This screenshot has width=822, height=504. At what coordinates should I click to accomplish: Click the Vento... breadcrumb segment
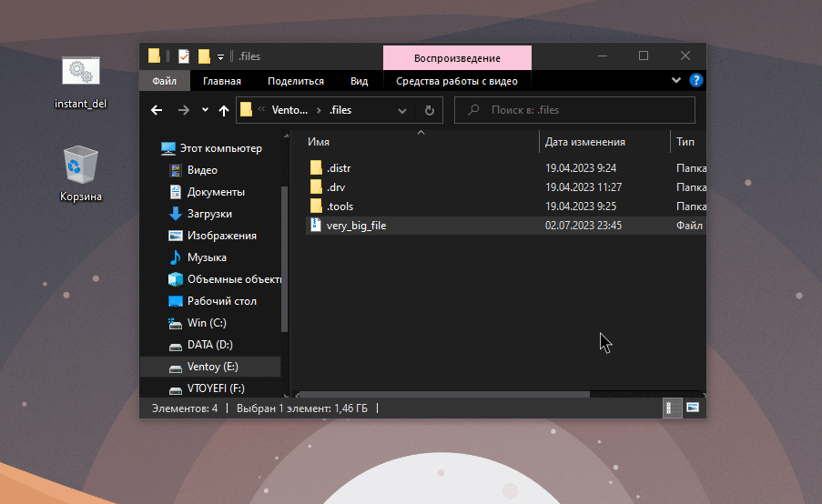coord(289,110)
